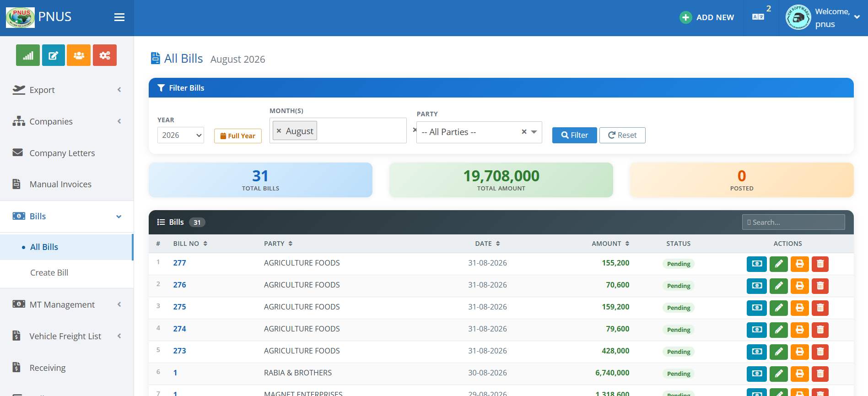
Task: Expand the MT Management menu
Action: (x=67, y=304)
